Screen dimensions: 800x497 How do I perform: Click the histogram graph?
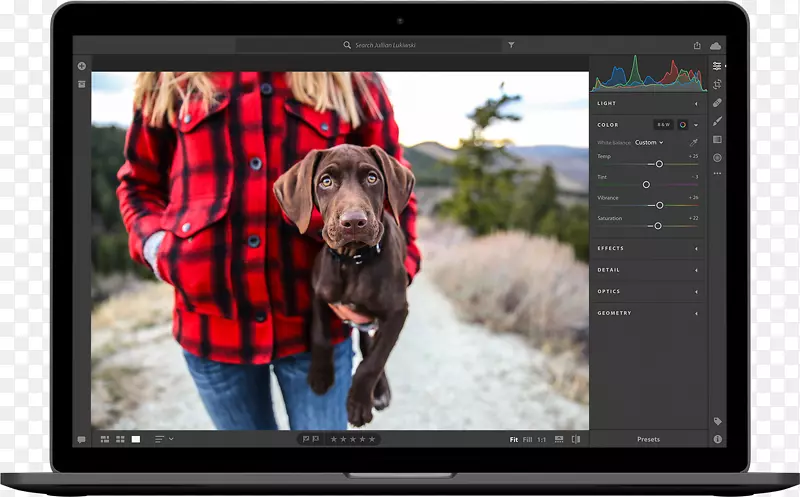click(x=648, y=73)
